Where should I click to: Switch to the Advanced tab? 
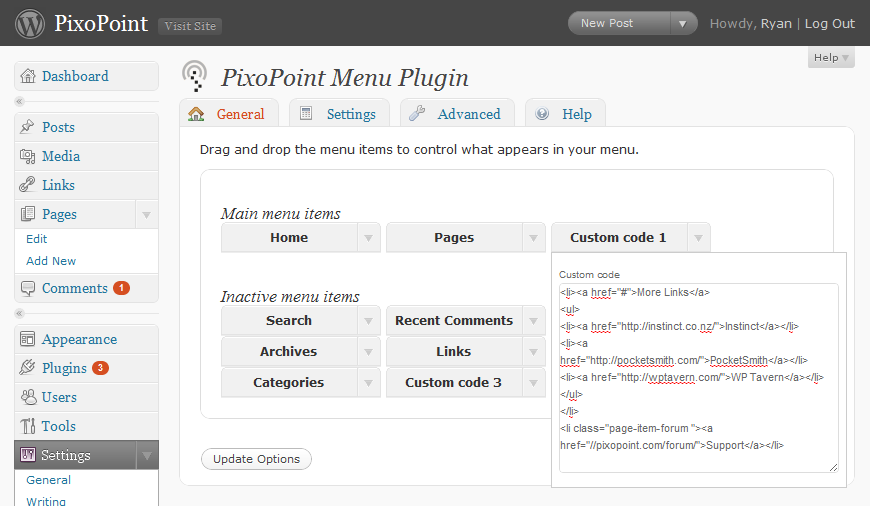(457, 114)
